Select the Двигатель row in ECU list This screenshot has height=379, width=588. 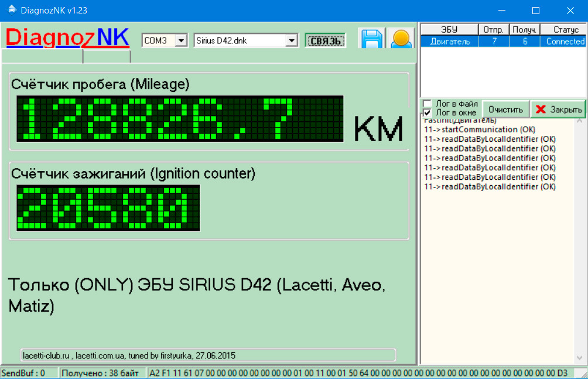click(x=450, y=41)
